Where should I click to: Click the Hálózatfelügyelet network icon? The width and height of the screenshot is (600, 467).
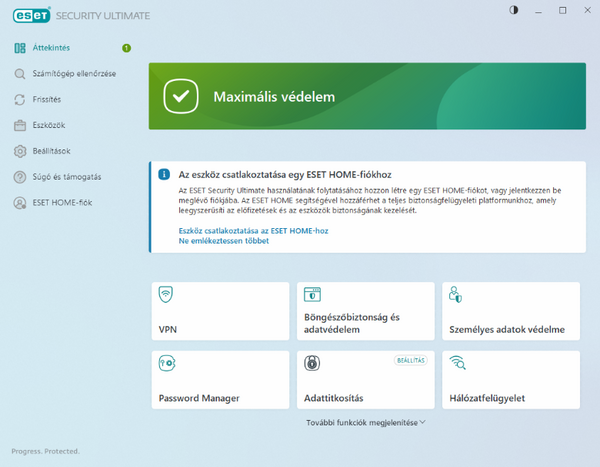pos(456,363)
